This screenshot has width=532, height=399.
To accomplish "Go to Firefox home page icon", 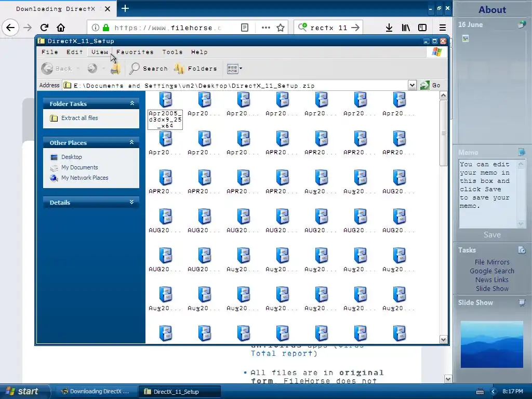I will click(x=61, y=28).
